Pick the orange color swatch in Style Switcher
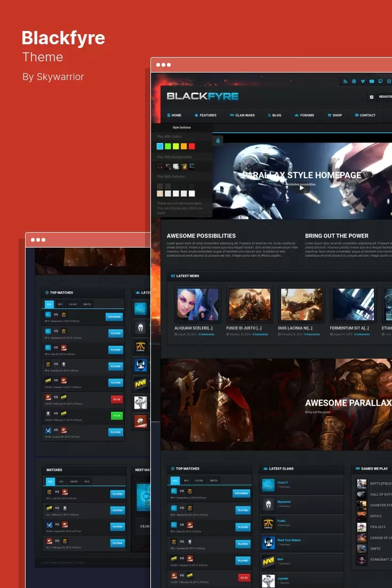The width and height of the screenshot is (392, 588). 183,146
